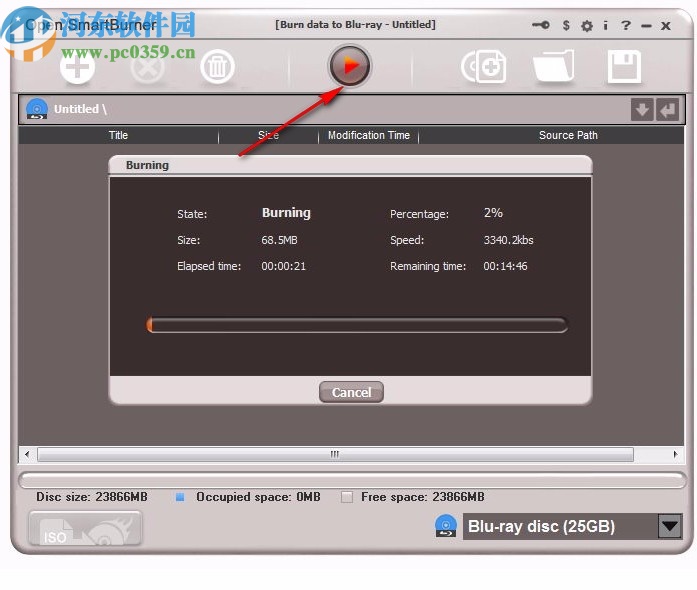697x590 pixels.
Task: Click the Size value 68.5MB
Action: (279, 240)
